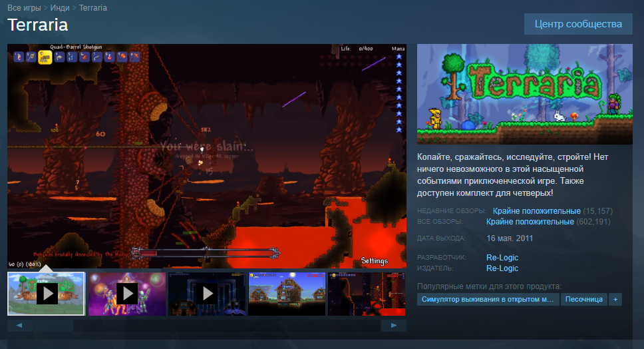Open the Все игры breadcrumb link
Screen dimensions: 644x349
pyautogui.click(x=24, y=8)
